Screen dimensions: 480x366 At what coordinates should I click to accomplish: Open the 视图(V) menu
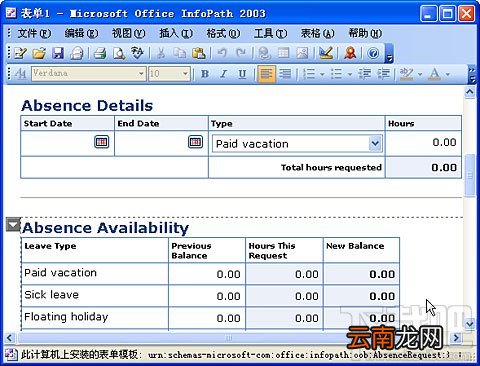[x=128, y=33]
